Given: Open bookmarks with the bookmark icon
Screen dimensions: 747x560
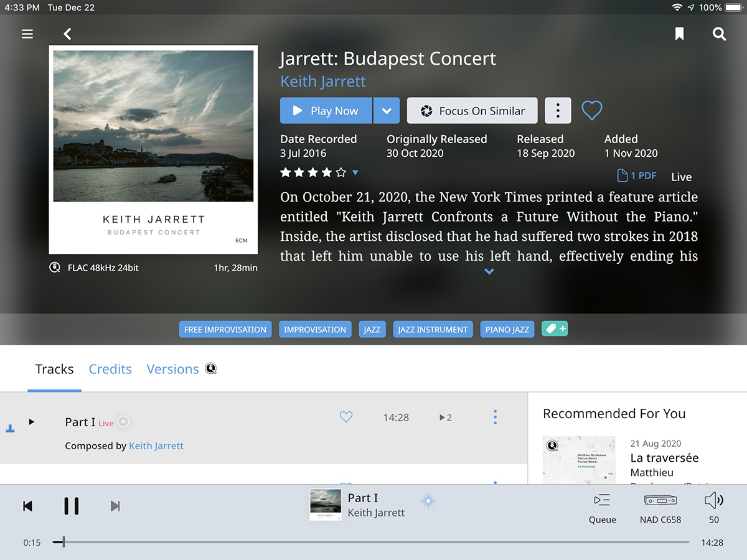Looking at the screenshot, I should [x=679, y=34].
